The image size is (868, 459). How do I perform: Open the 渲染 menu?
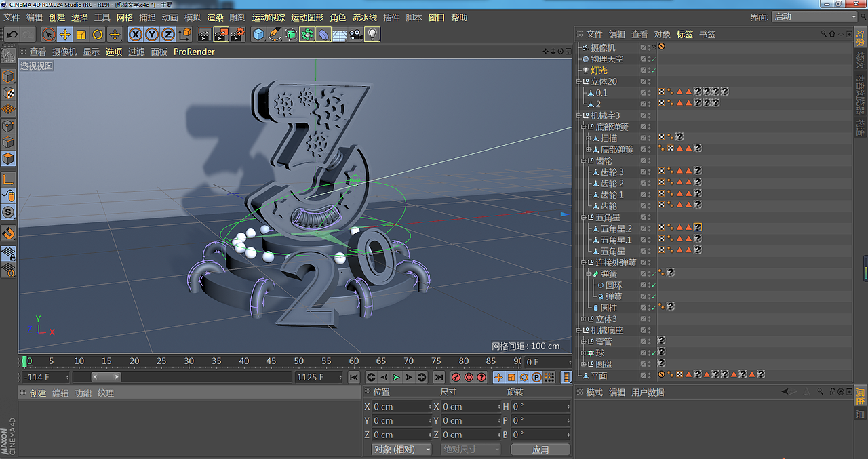[x=215, y=17]
